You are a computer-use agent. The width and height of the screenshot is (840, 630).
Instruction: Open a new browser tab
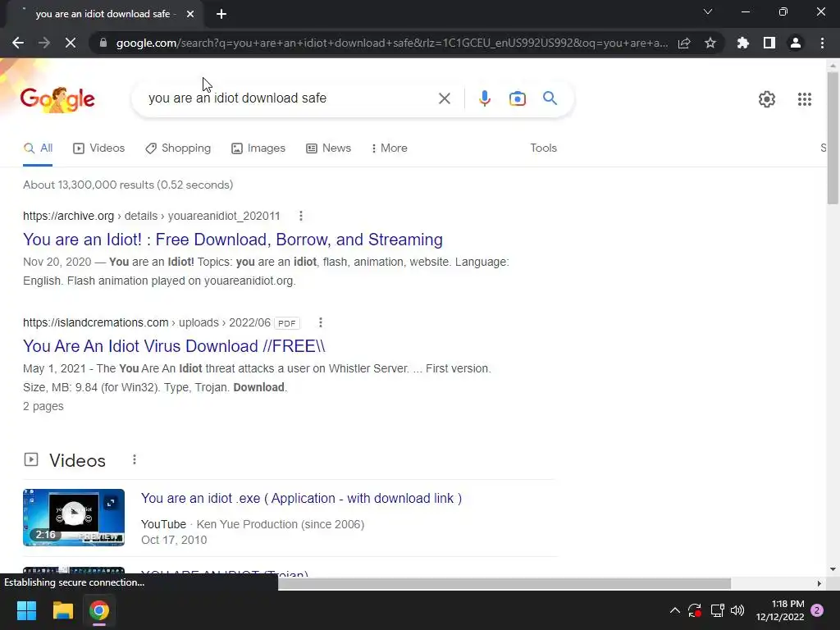tap(221, 14)
